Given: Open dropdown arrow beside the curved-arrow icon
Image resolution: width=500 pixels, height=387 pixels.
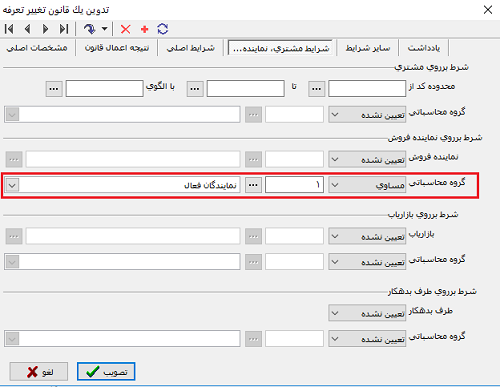Looking at the screenshot, I should [104, 29].
